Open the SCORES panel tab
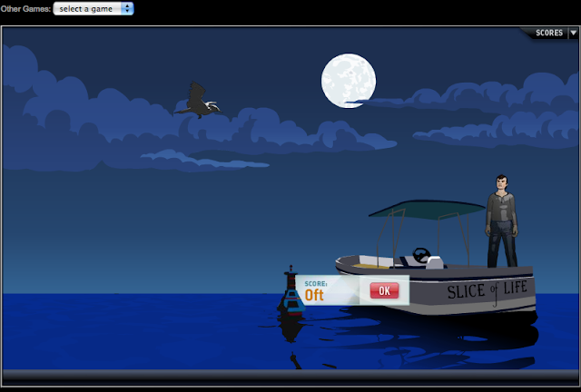581x392 pixels. tap(548, 33)
